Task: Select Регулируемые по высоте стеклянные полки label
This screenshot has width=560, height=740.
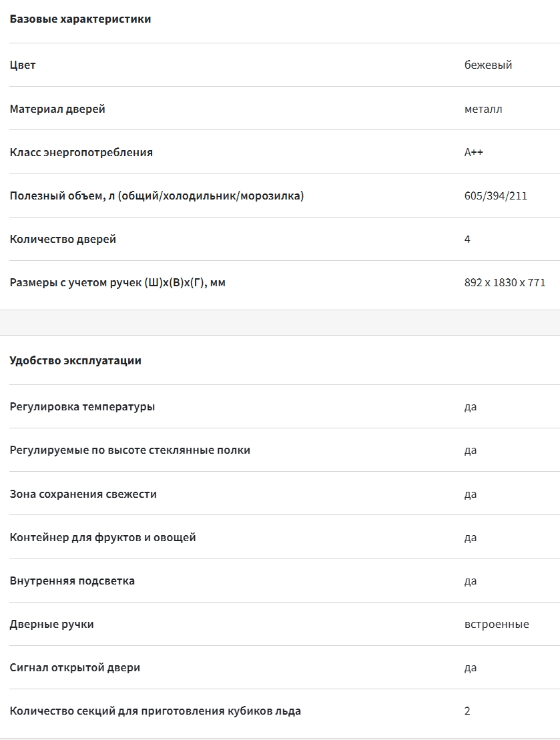Action: point(130,450)
